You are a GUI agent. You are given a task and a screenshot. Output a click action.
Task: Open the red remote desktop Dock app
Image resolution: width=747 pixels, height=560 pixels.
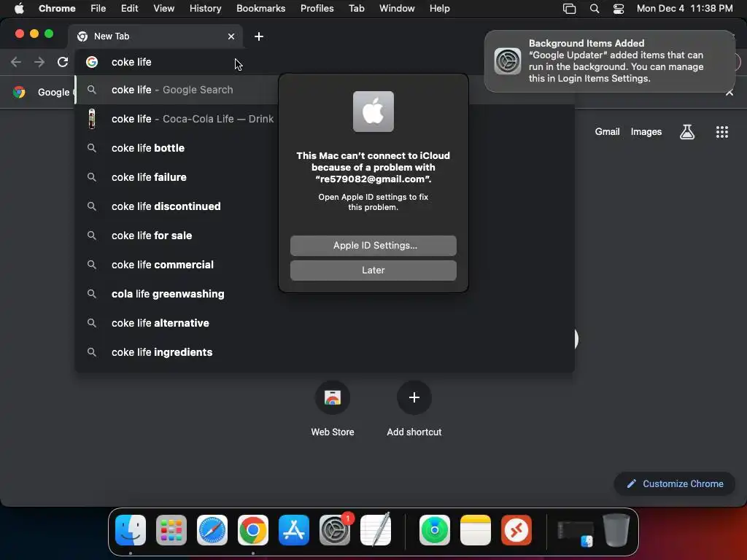click(x=516, y=530)
